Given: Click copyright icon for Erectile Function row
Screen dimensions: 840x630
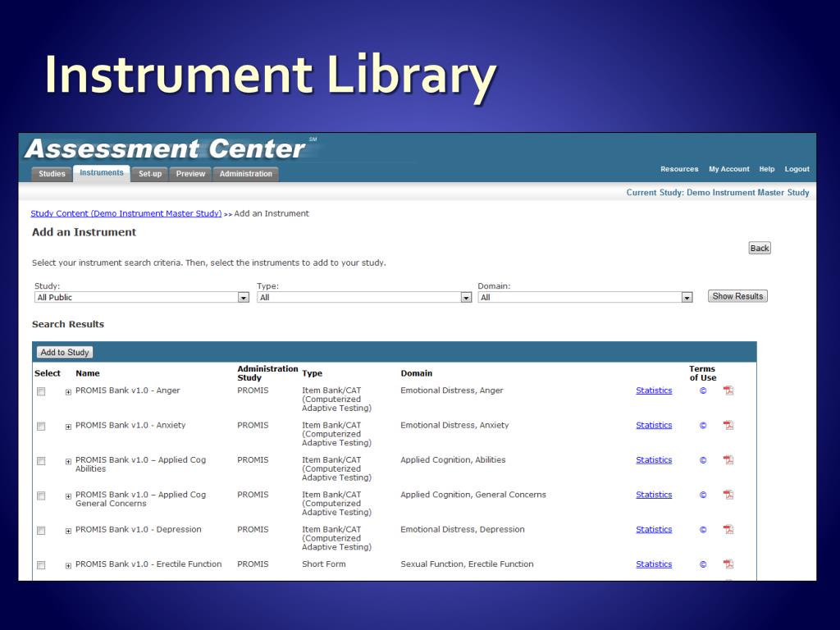Looking at the screenshot, I should click(703, 564).
